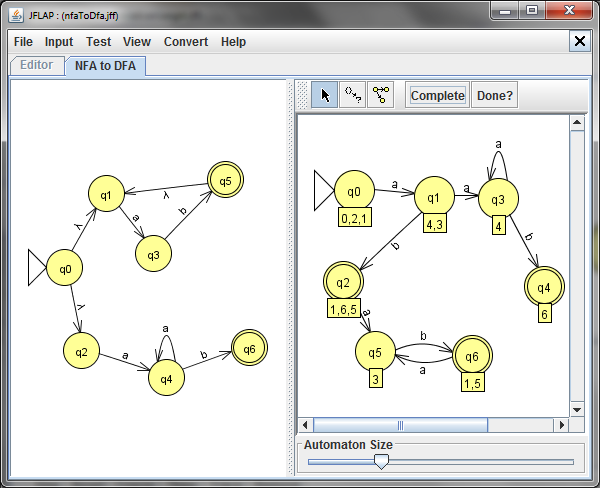Open the Test menu
This screenshot has height=488, width=600.
98,42
